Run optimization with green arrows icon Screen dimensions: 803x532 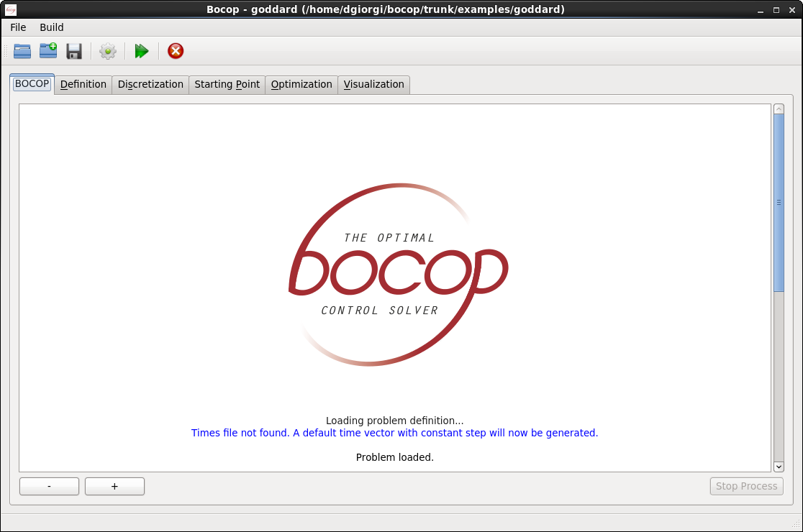pyautogui.click(x=141, y=51)
